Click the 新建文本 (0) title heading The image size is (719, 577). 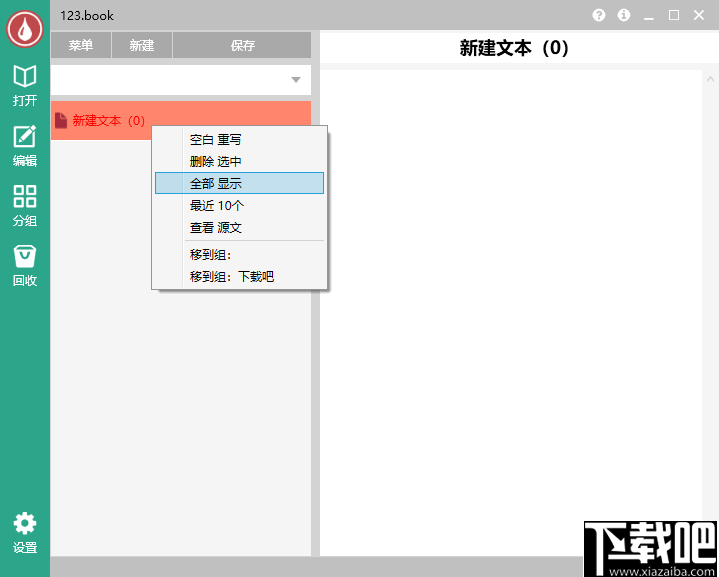[514, 48]
